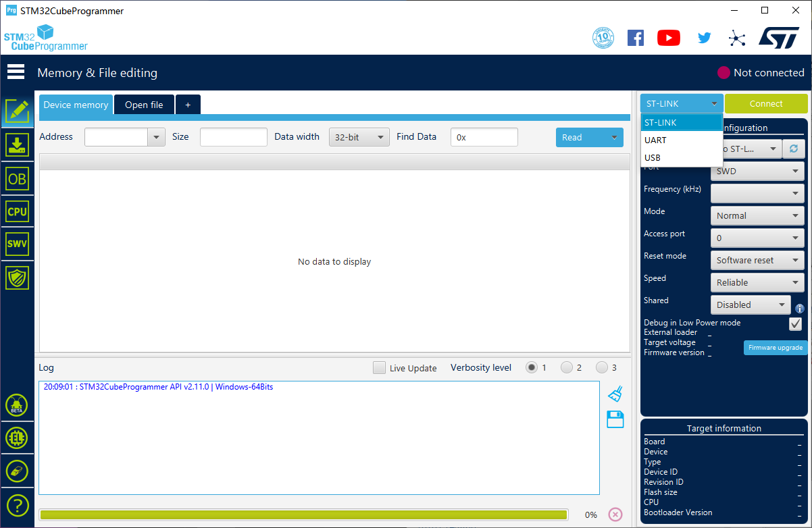The width and height of the screenshot is (812, 528).
Task: Open the Data width 32-bit dropdown
Action: point(359,137)
